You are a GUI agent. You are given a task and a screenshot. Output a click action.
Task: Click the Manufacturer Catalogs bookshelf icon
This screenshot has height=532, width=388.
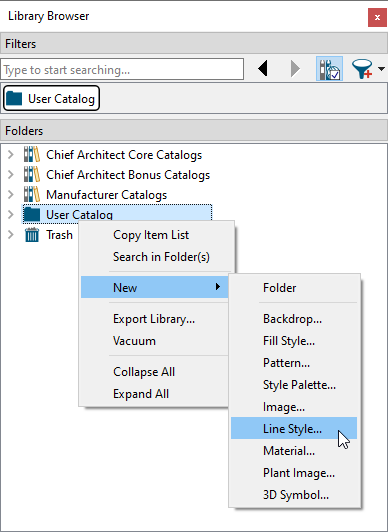click(x=32, y=194)
